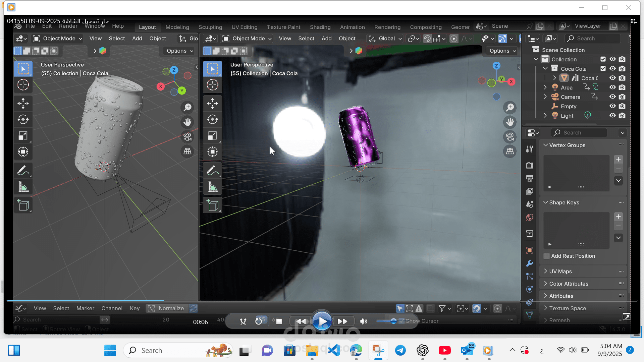Open Object Mode dropdown in right viewport
The width and height of the screenshot is (644, 362).
coord(247,39)
